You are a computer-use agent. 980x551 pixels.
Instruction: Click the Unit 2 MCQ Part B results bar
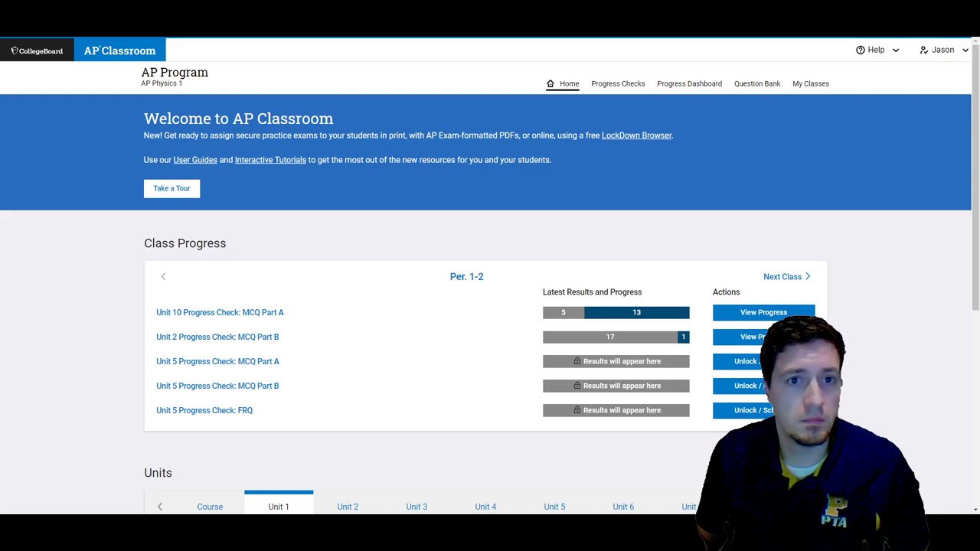point(616,337)
